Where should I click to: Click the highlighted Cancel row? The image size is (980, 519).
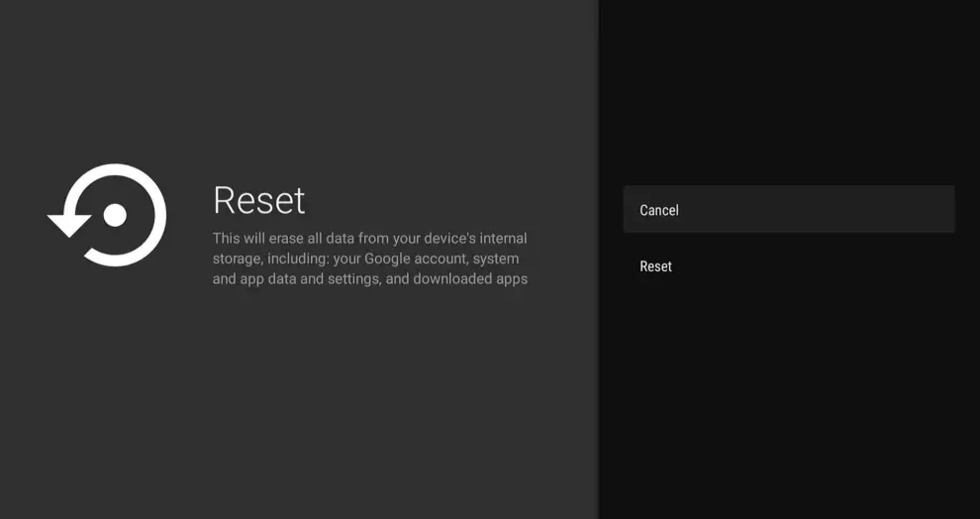[x=788, y=210]
